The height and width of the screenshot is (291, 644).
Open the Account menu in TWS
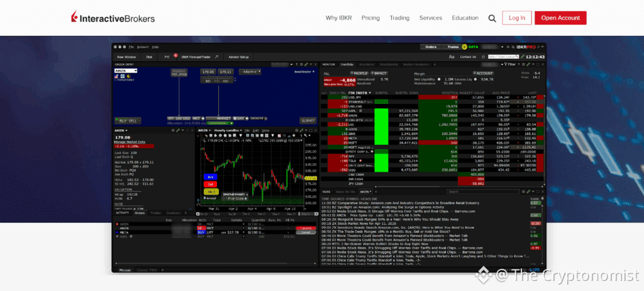(x=143, y=47)
